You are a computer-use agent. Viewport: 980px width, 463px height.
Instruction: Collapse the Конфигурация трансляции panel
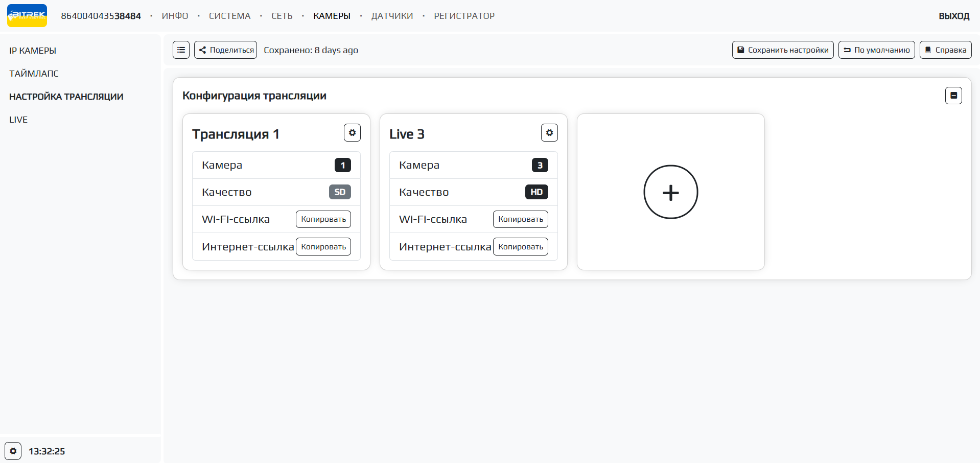pos(953,96)
